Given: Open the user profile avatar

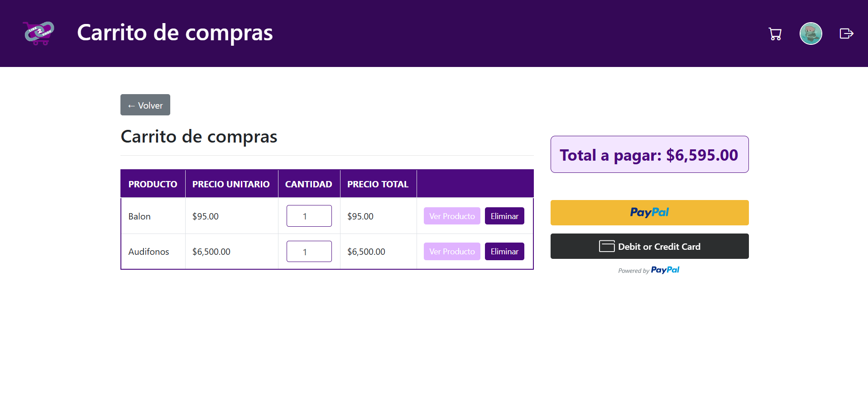Looking at the screenshot, I should 810,33.
